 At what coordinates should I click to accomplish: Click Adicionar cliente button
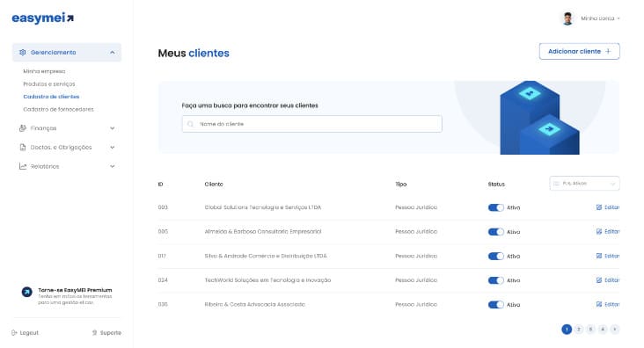[x=579, y=51]
